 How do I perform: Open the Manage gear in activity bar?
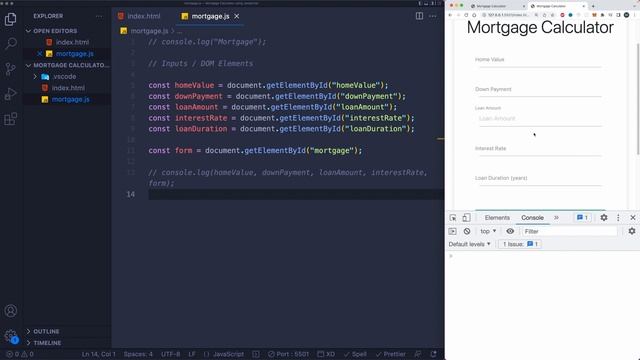point(11,336)
